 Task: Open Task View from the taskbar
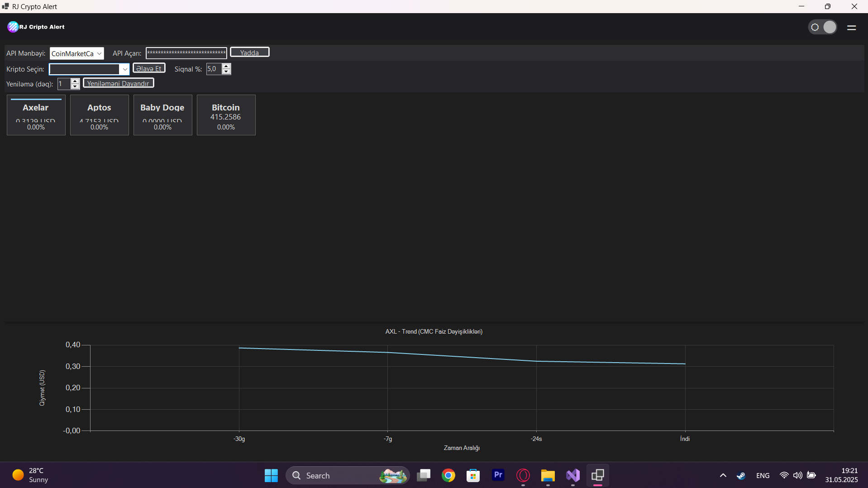424,475
